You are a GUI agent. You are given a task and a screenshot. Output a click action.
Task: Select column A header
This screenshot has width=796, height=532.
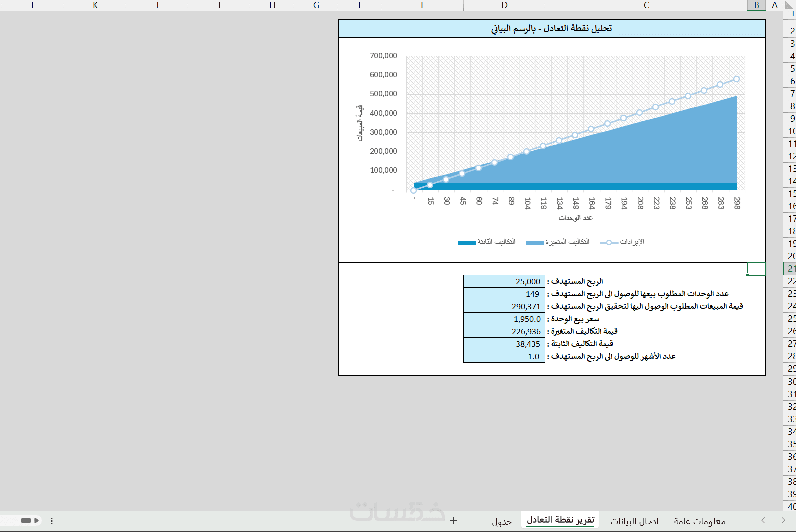pos(774,5)
